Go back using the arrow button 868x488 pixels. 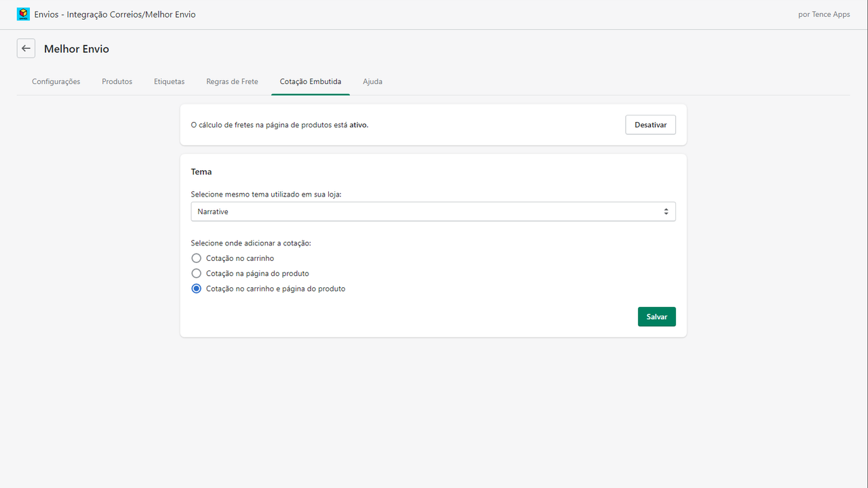26,49
